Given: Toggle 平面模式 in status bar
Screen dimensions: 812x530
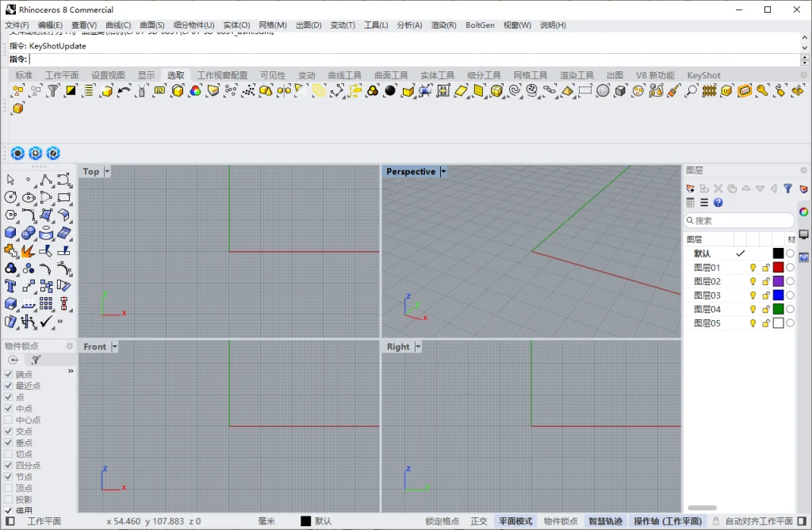Looking at the screenshot, I should pos(515,521).
